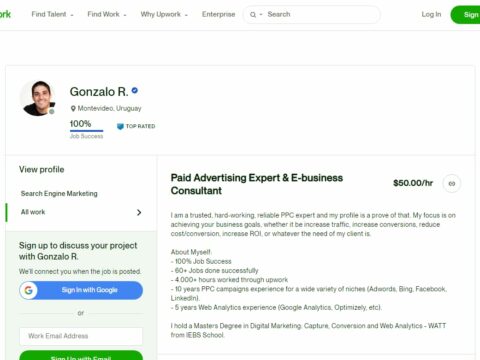Image resolution: width=480 pixels, height=360 pixels.
Task: Click the verified badge next to Gonzalo R.
Action: 135,90
